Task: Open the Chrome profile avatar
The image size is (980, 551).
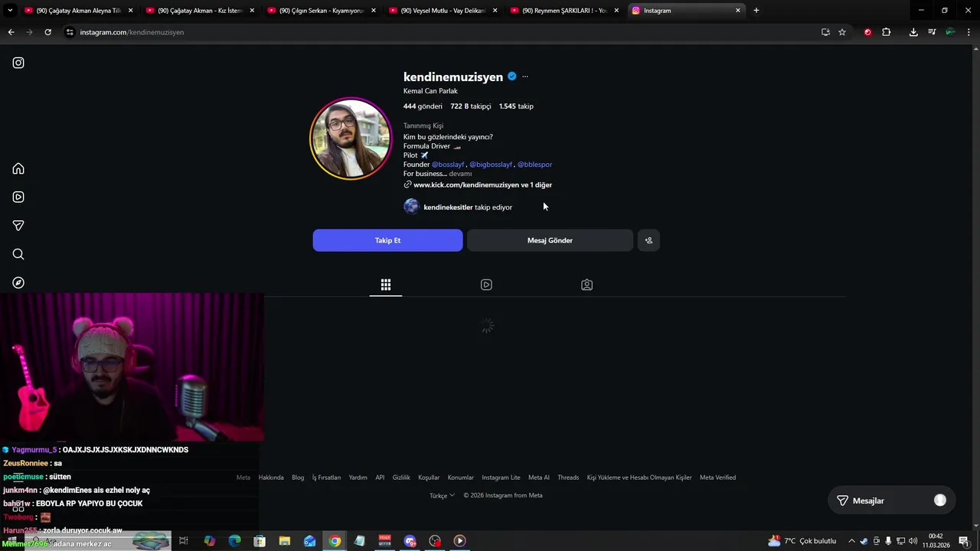Action: click(950, 32)
